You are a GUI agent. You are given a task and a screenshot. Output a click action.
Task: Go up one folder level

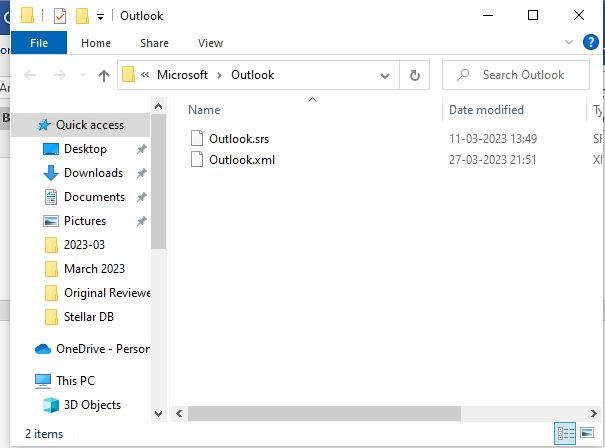(x=103, y=75)
